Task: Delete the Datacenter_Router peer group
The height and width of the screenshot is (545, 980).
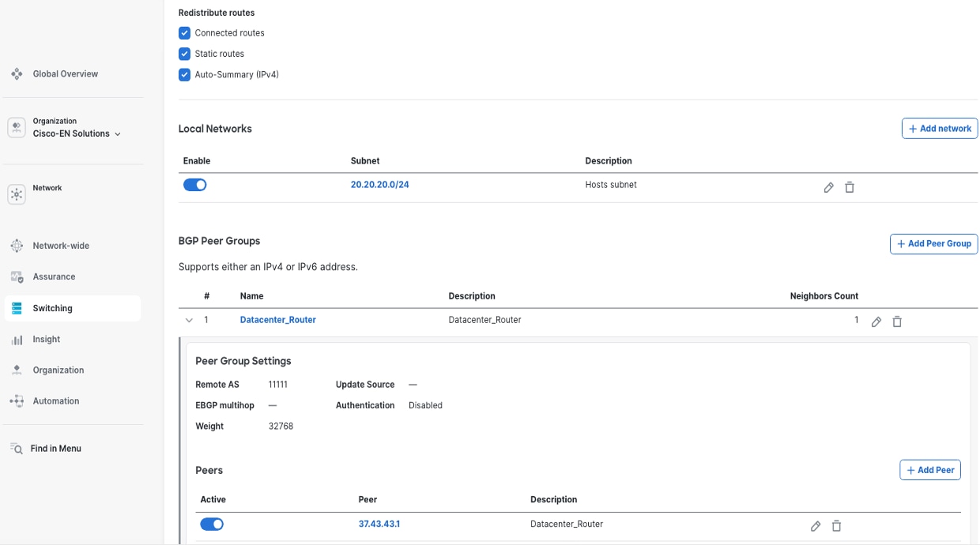Action: tap(897, 321)
